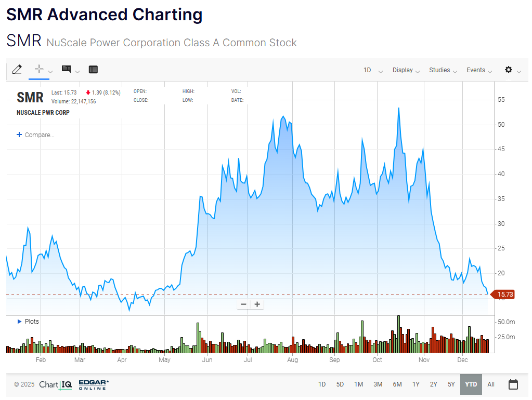Screen dimensions: 532x400
Task: Zoom out with minus button
Action: tap(243, 304)
